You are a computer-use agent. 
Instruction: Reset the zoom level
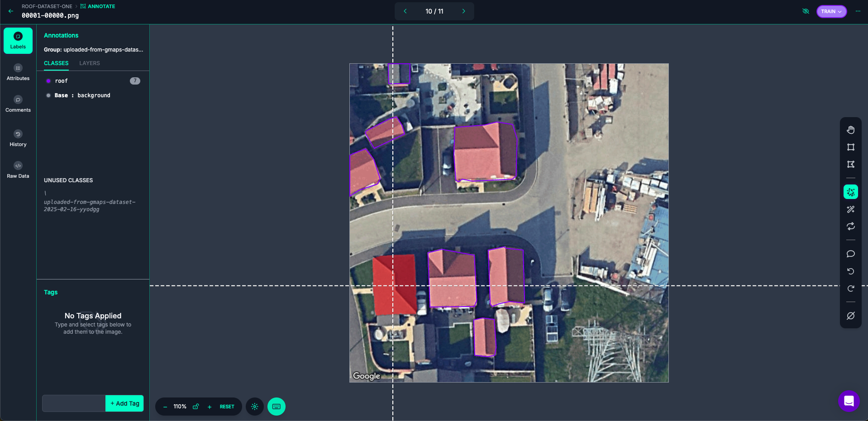(x=227, y=407)
